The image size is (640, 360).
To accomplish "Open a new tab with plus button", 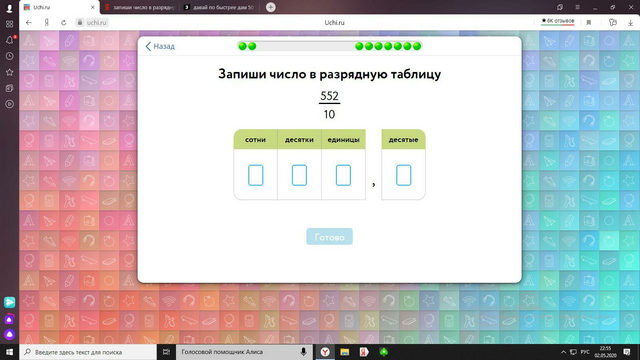I will point(271,7).
